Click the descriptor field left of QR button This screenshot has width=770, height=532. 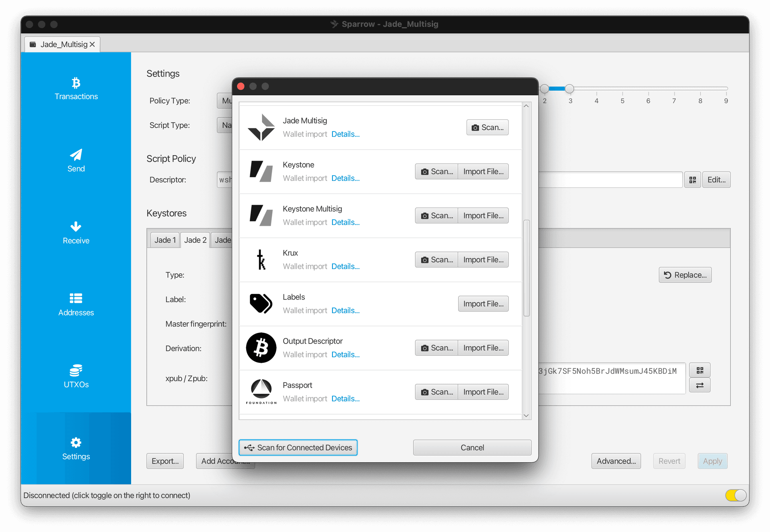[x=610, y=180]
